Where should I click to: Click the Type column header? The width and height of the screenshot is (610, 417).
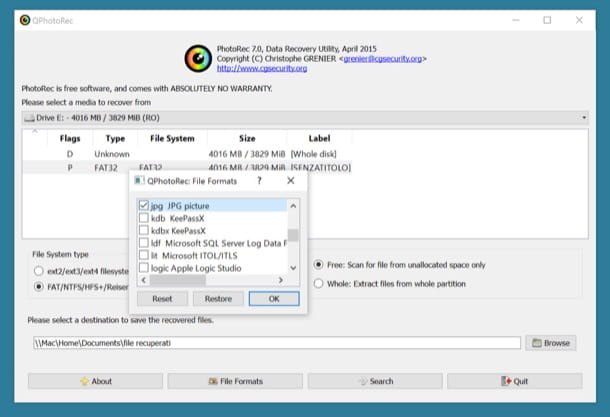115,138
